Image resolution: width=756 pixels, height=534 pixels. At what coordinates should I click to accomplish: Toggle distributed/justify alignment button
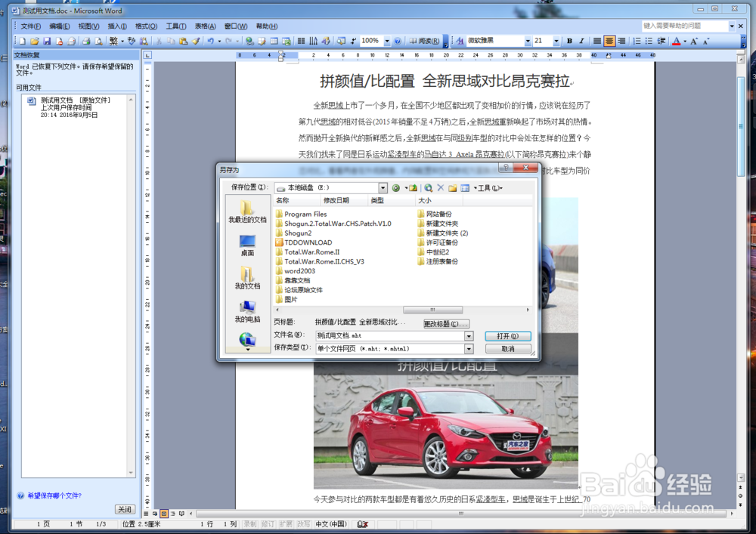597,42
